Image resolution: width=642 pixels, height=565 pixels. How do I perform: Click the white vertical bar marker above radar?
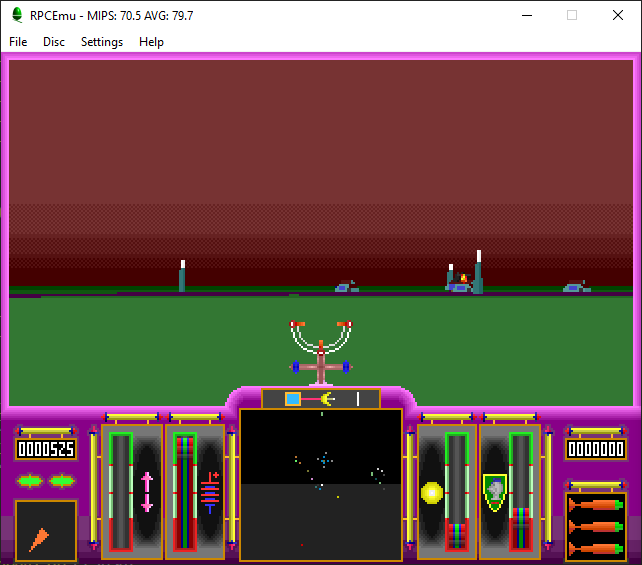tap(358, 399)
